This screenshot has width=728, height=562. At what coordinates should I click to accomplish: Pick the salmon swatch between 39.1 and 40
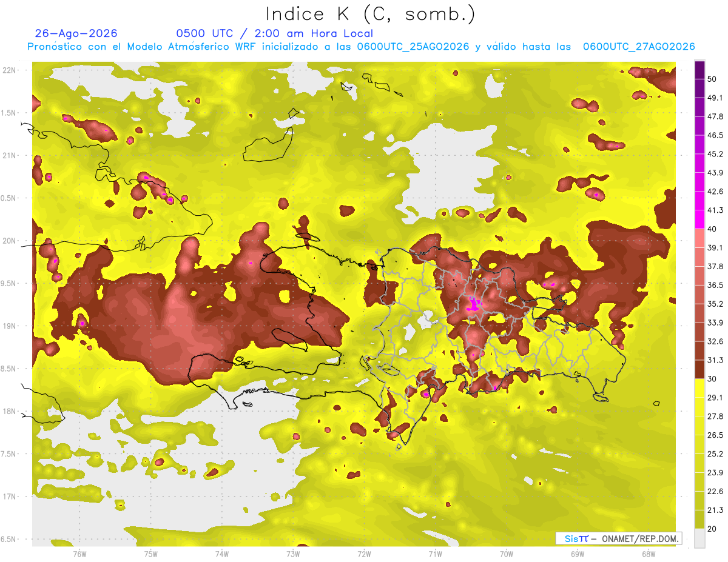(x=699, y=238)
